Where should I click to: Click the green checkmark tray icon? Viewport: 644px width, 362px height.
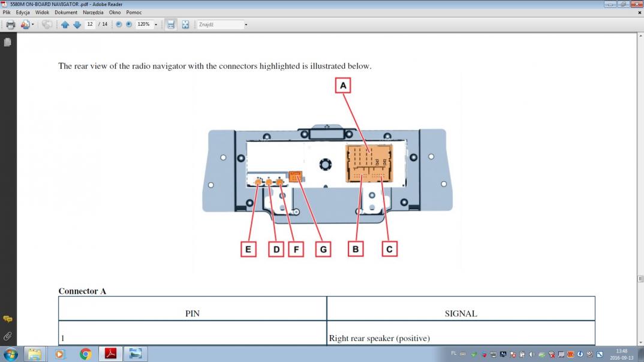tap(474, 354)
